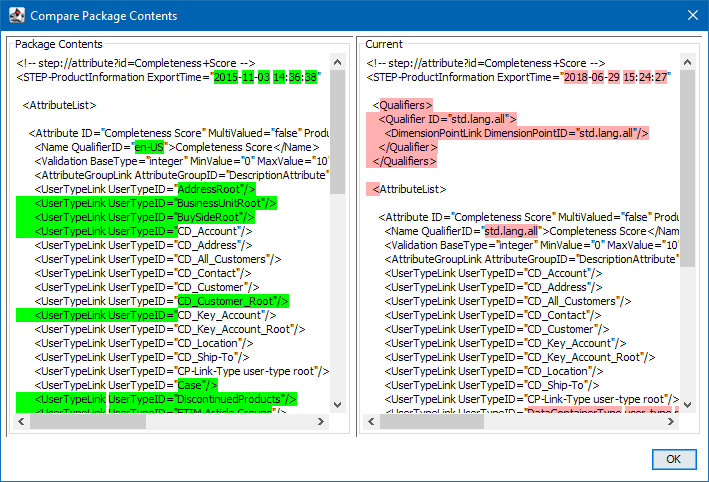The width and height of the screenshot is (709, 482).
Task: Click CD_Location line in the Package Contents pane
Action: tap(144, 344)
